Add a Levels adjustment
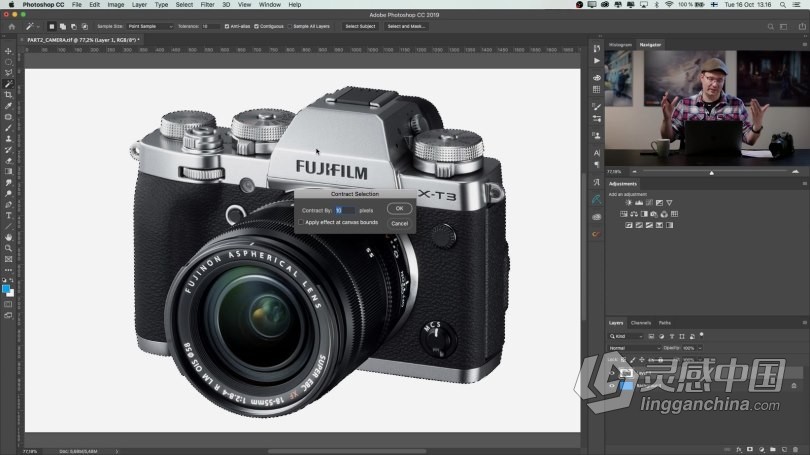810x455 pixels. click(638, 203)
